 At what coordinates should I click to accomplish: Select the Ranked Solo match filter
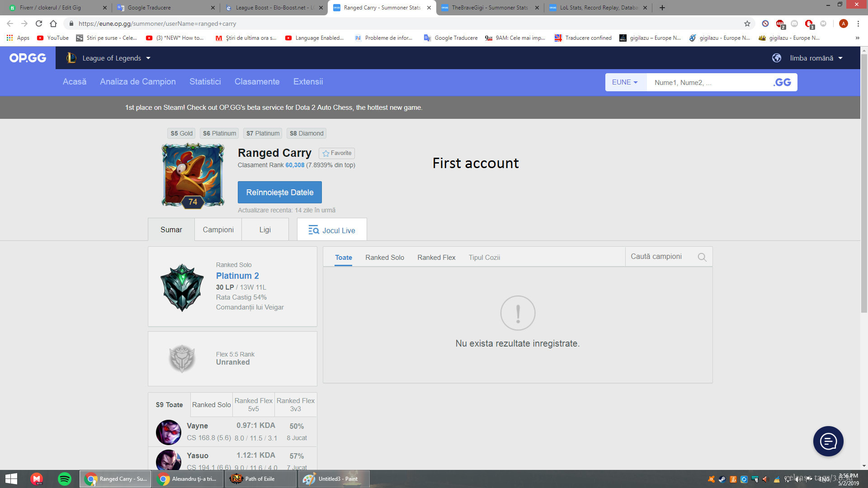[385, 257]
